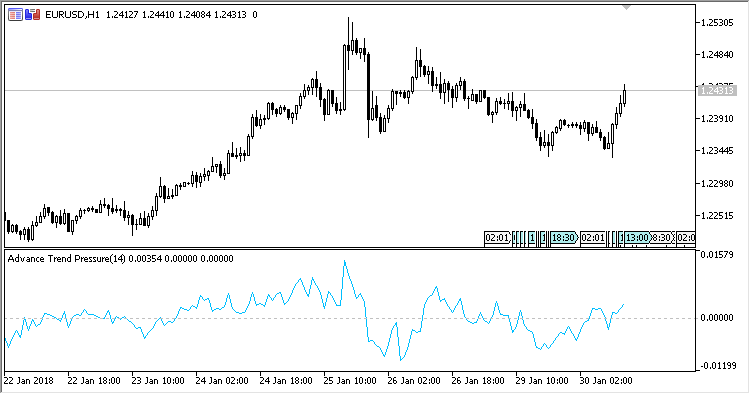Select the 18:30 economic calendar event flag

tap(563, 238)
